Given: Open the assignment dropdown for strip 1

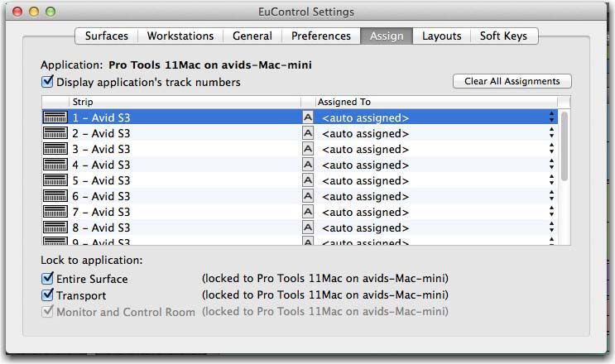Looking at the screenshot, I should pos(551,117).
